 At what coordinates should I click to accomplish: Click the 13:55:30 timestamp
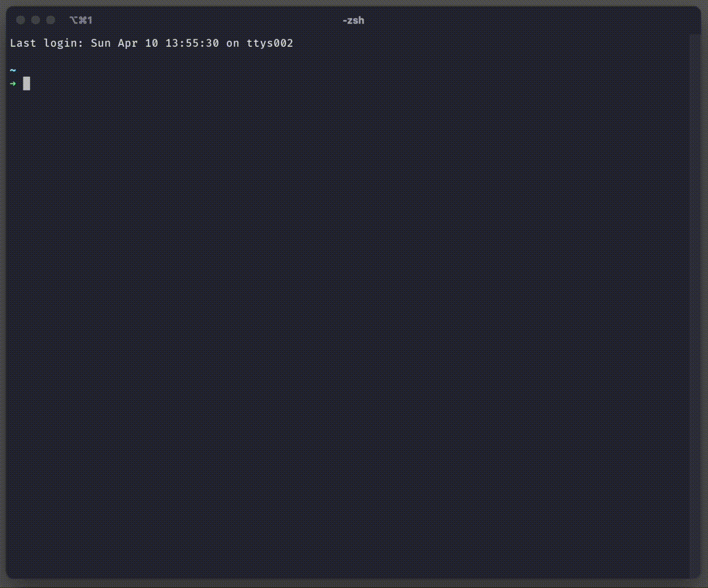point(192,43)
